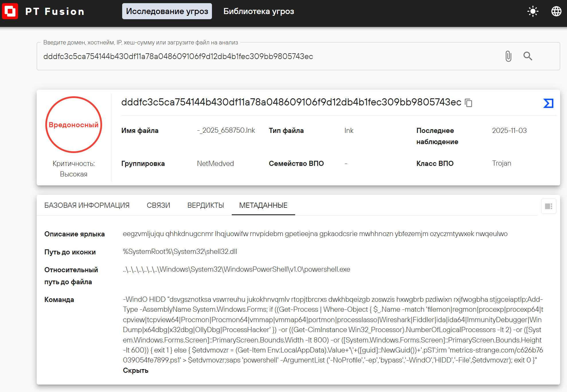Open Исследование угроз section

(x=167, y=11)
